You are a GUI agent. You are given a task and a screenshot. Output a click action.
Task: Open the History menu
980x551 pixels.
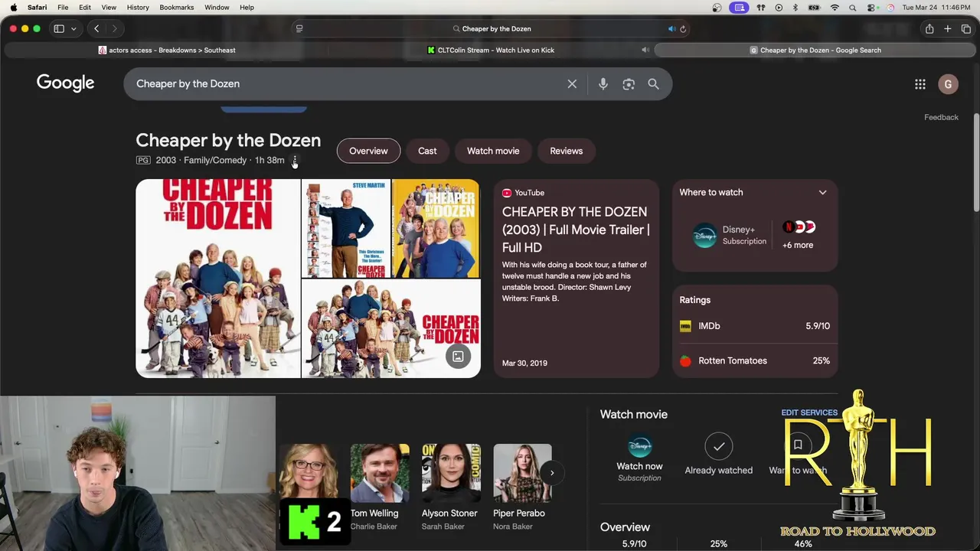(138, 7)
